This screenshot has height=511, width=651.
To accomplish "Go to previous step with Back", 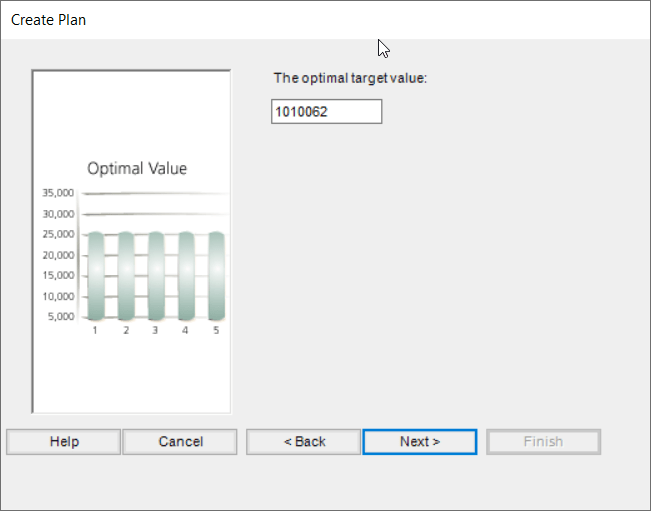I will tap(304, 442).
